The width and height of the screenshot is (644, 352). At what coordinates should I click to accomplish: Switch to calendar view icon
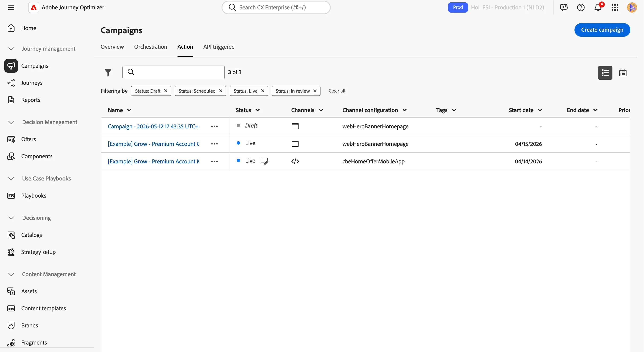coord(623,73)
